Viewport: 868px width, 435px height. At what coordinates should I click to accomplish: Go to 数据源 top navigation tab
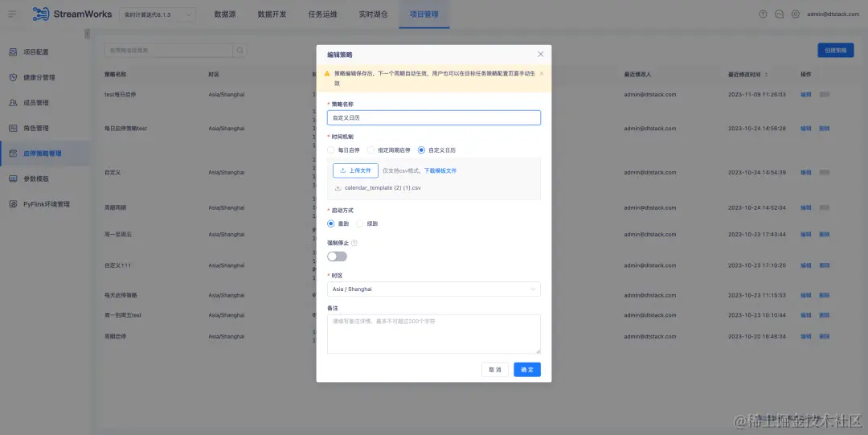point(225,14)
